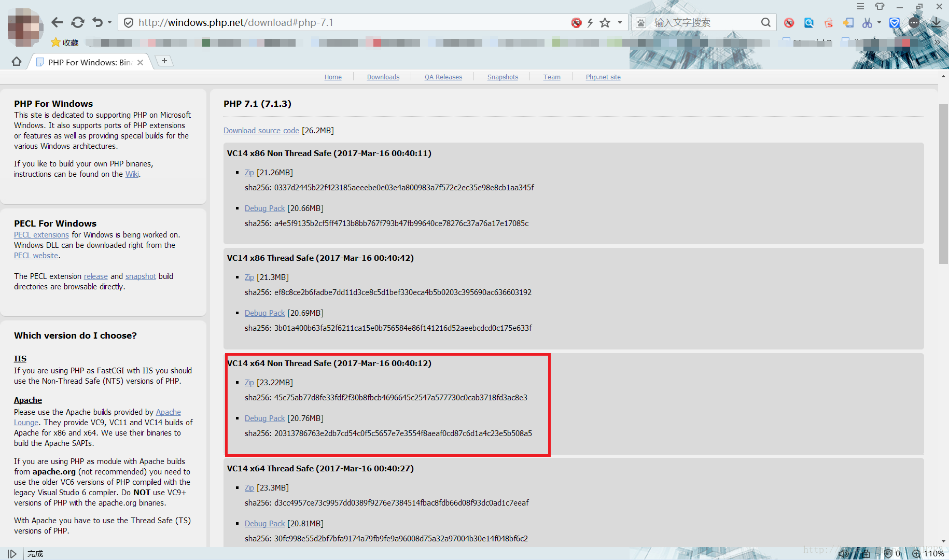This screenshot has width=949, height=560.
Task: Expand the bookmarks bar overflow chevron
Action: point(937,43)
